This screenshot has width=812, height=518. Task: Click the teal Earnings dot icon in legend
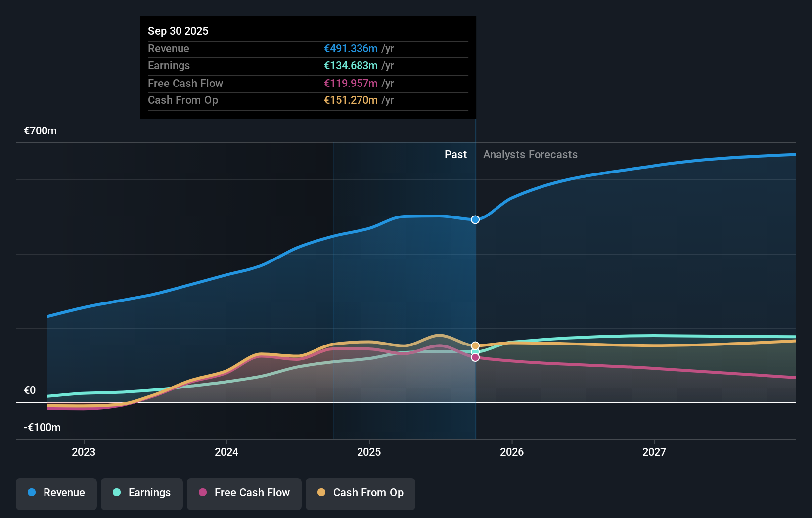click(117, 493)
